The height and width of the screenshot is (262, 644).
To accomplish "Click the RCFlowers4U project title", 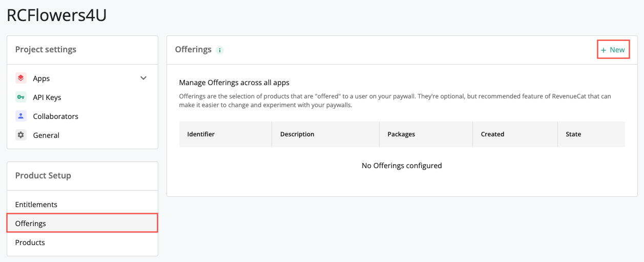I will 56,15.
